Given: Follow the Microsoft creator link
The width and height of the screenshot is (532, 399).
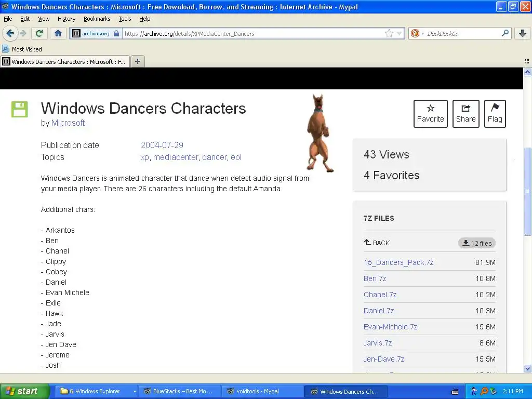Looking at the screenshot, I should [x=68, y=123].
